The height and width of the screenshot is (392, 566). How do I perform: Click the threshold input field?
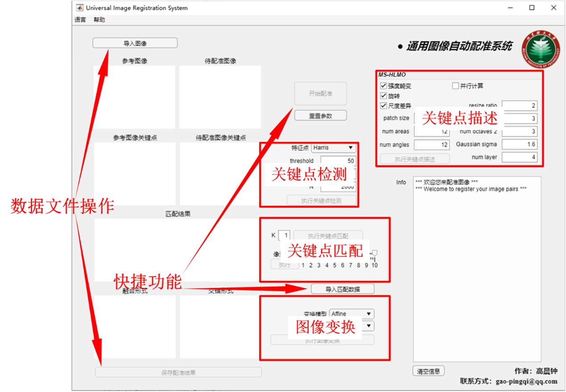[x=338, y=161]
